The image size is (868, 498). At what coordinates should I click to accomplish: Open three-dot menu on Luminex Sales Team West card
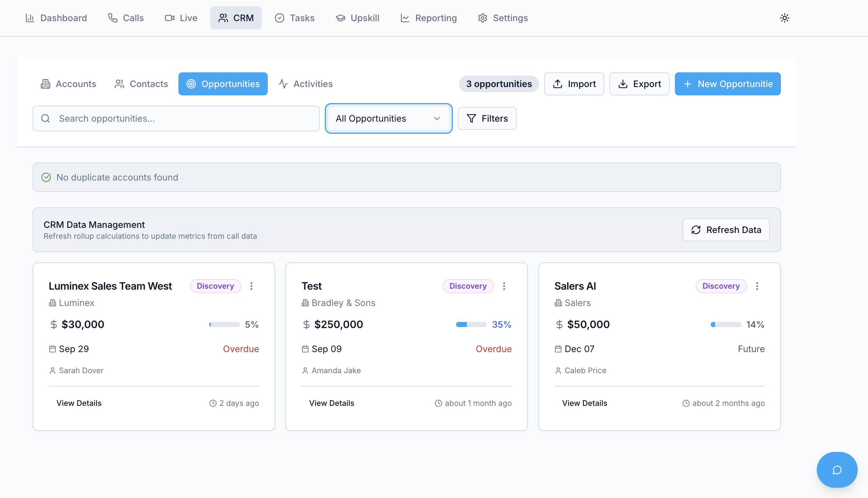tap(251, 286)
